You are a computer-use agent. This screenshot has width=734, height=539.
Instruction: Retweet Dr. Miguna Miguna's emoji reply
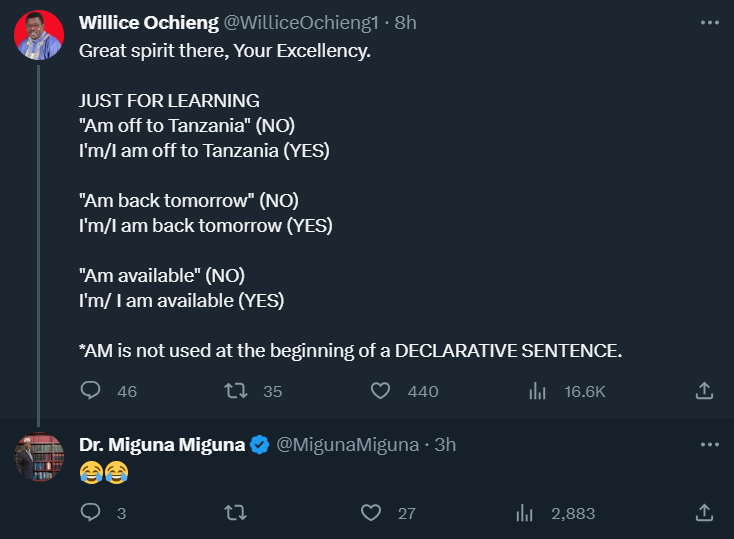click(236, 513)
